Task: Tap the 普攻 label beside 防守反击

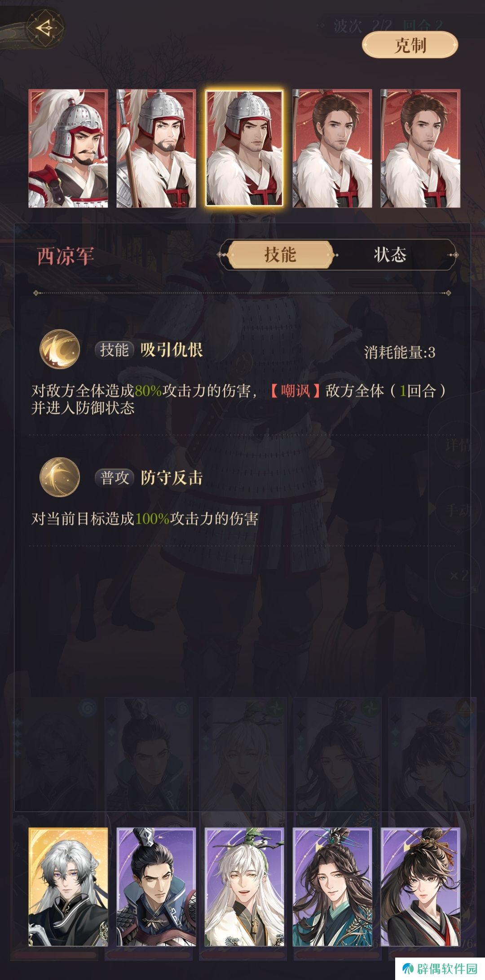Action: [x=115, y=477]
